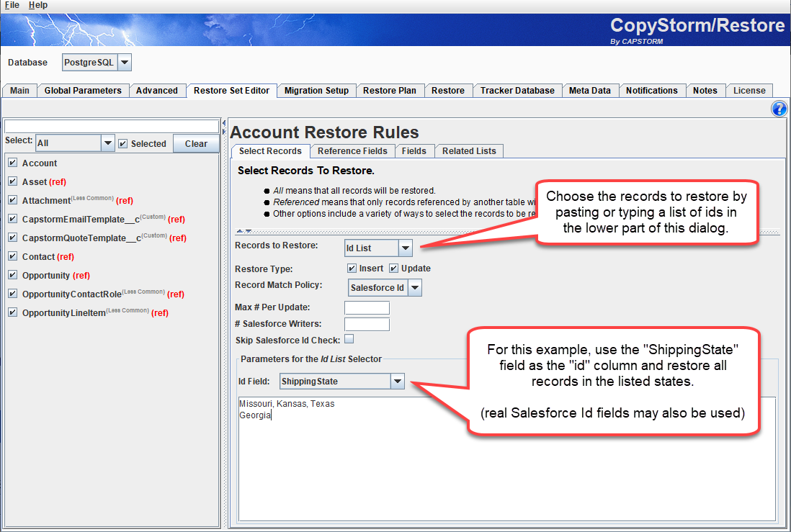This screenshot has width=791, height=532.
Task: Switch to the Notes tab
Action: point(705,91)
